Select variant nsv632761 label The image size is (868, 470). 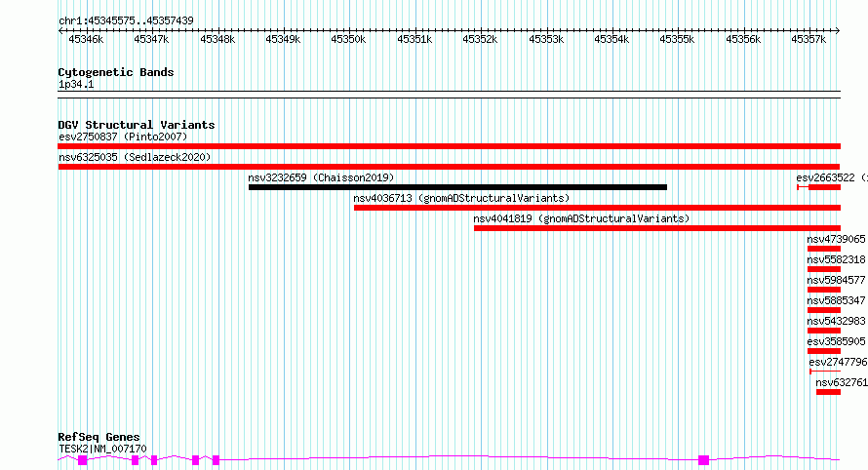[842, 382]
